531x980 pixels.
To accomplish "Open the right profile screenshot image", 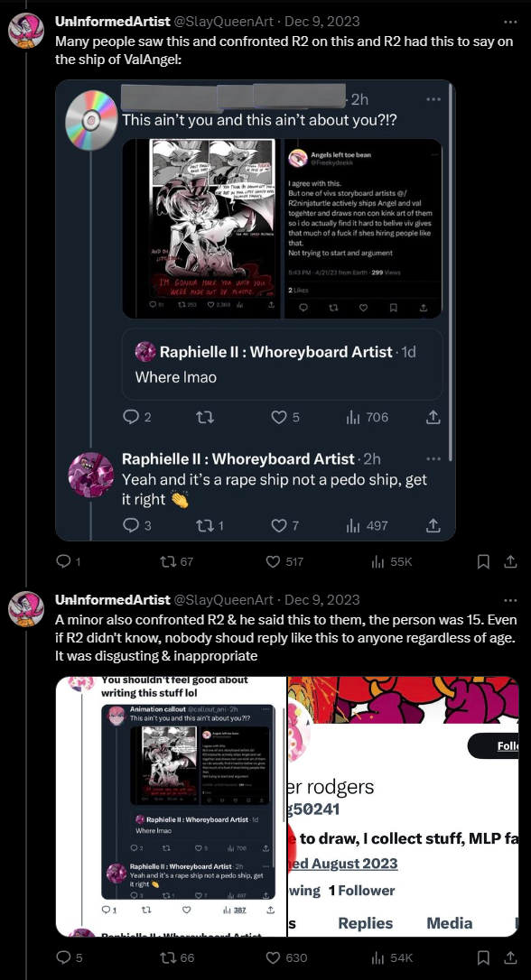I will pos(404,806).
